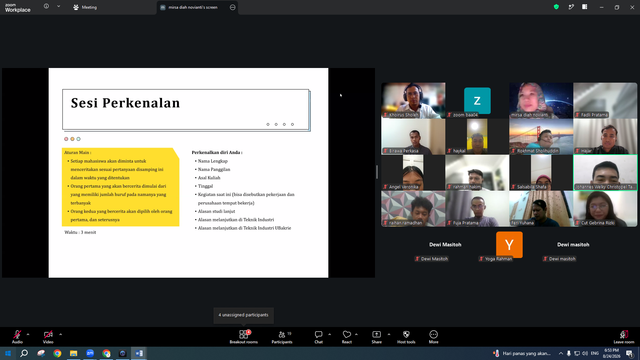640x360 pixels.
Task: Select the 'zoom baa04' participant tile
Action: coord(477,100)
